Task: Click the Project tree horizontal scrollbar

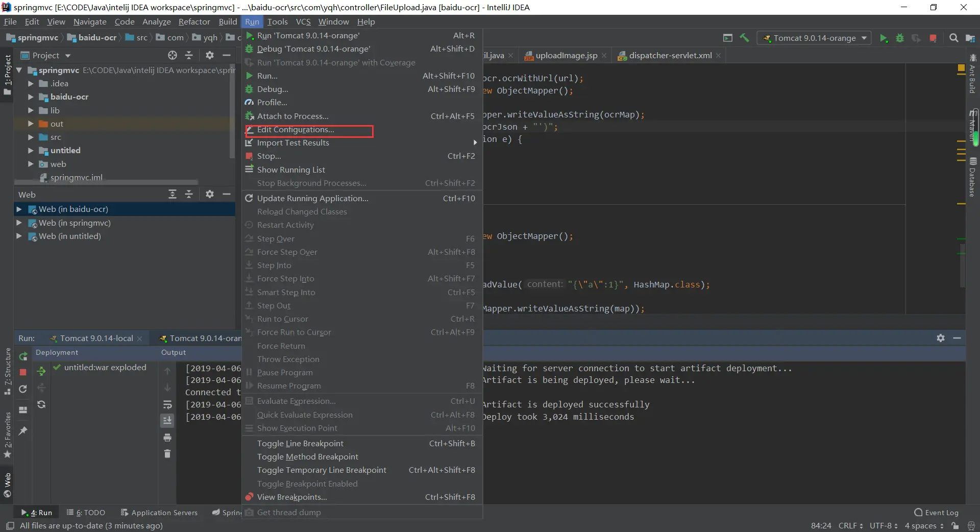Action: pyautogui.click(x=106, y=182)
